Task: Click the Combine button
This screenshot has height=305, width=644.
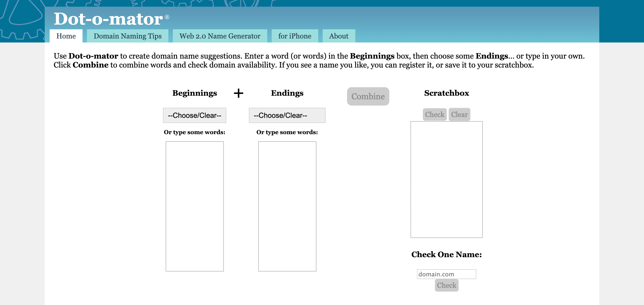Action: pos(368,96)
